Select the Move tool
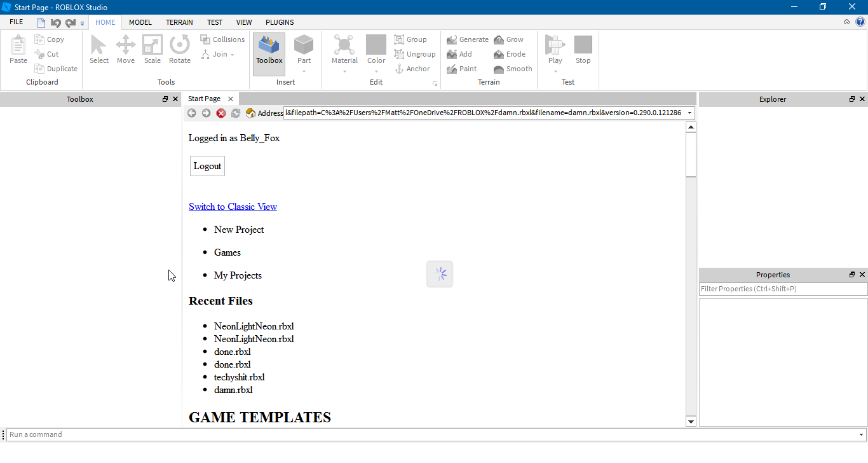Screen dimensions: 868x463 [x=126, y=50]
